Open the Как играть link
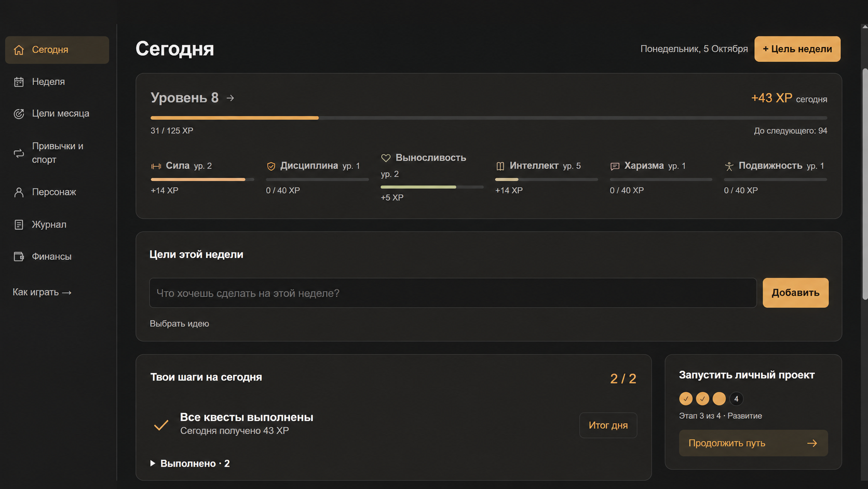This screenshot has height=489, width=868. tap(42, 292)
